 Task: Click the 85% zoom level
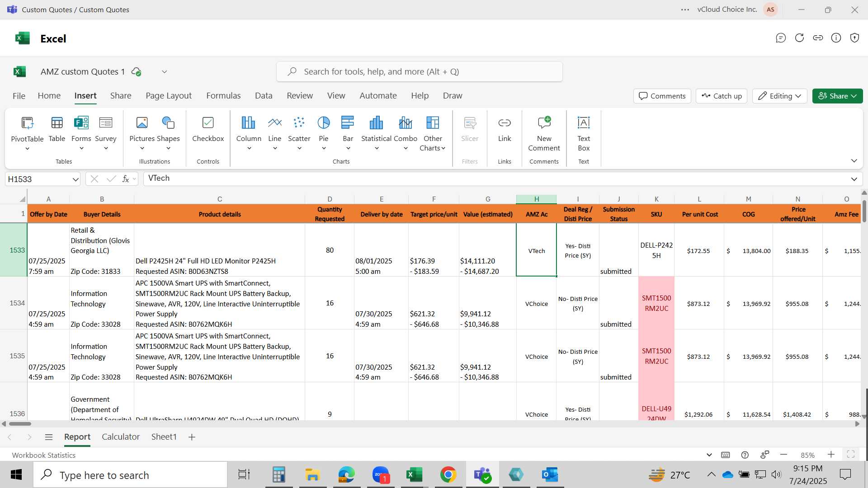[807, 455]
